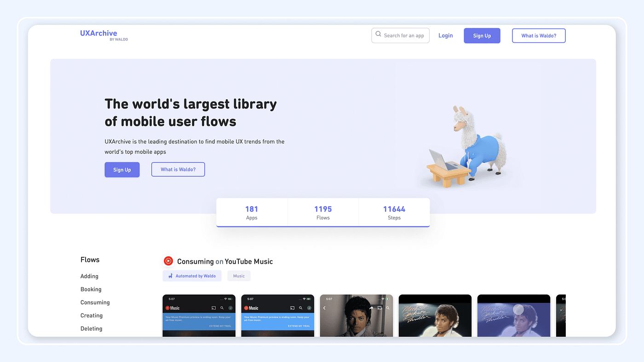The width and height of the screenshot is (644, 362).
Task: Click the back chevron on the Thriller screenshot
Action: 324,308
